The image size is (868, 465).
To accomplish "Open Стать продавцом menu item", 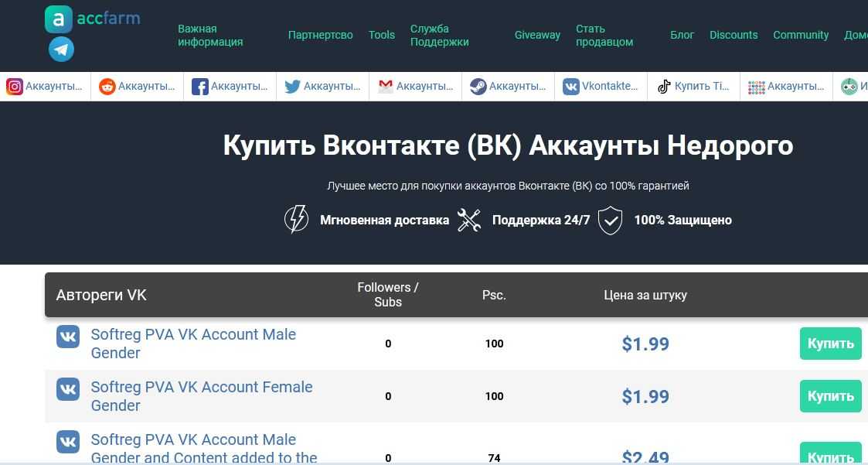I will coord(604,35).
